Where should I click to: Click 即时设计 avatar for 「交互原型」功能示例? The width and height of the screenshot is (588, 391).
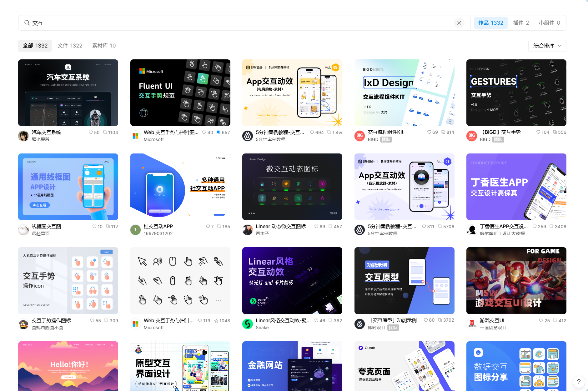point(360,324)
